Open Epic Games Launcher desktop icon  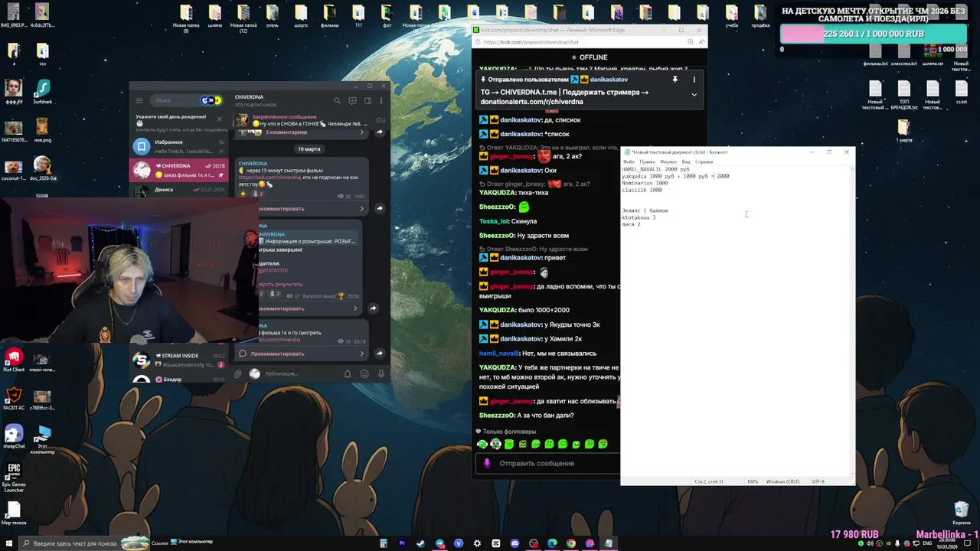(x=14, y=478)
